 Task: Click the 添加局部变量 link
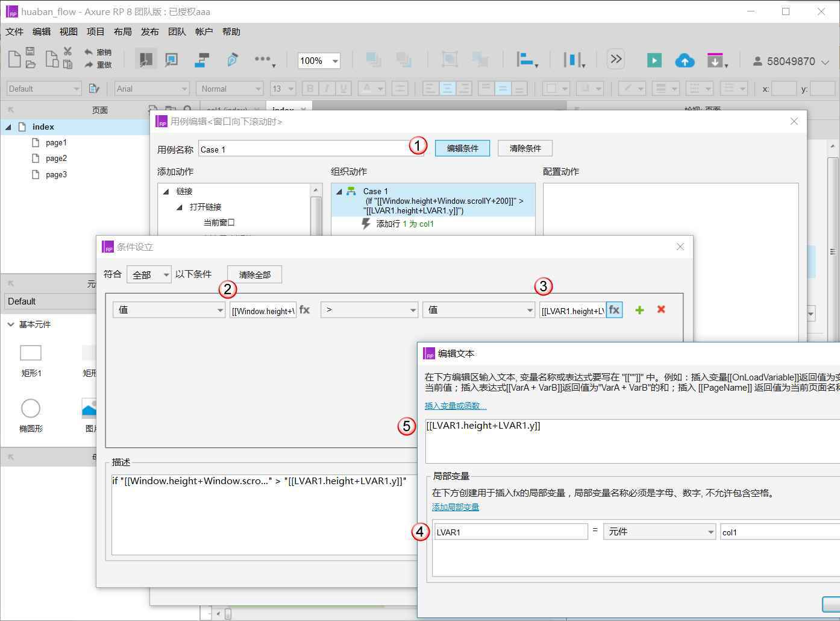pos(456,507)
